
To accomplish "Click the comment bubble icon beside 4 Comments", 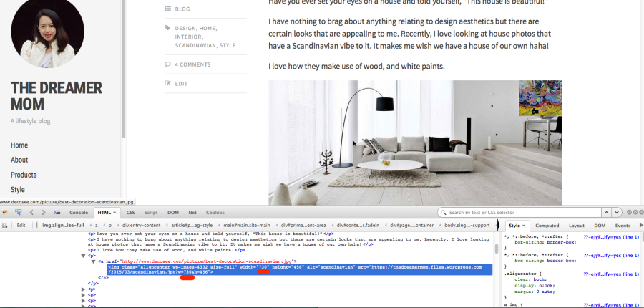I will click(168, 64).
